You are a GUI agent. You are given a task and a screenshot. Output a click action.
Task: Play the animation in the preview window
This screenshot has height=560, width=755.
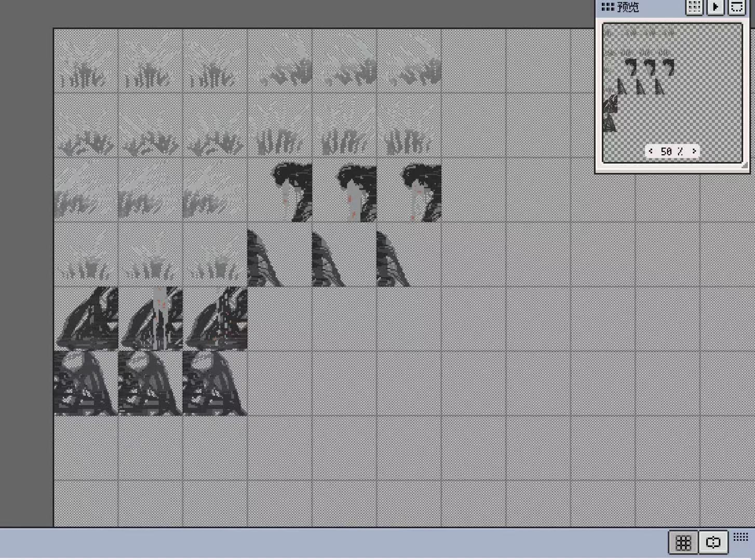pos(716,7)
